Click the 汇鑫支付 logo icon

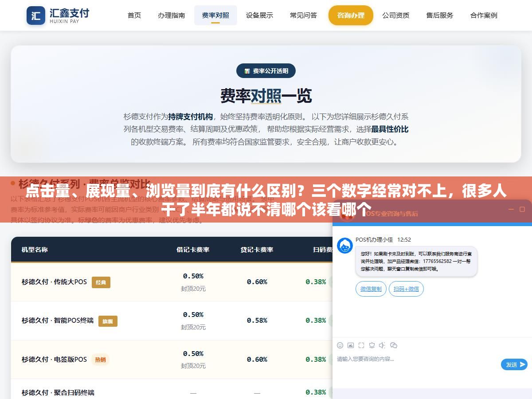36,16
